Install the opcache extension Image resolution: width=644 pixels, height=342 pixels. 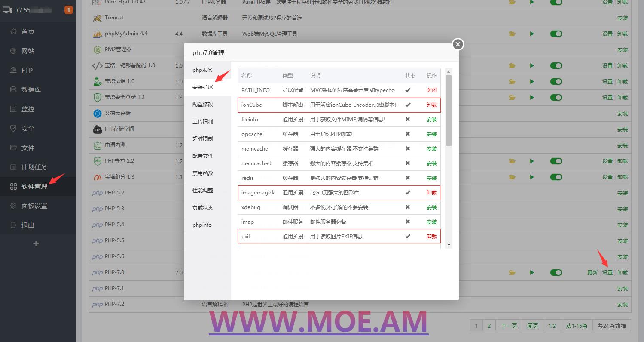431,134
